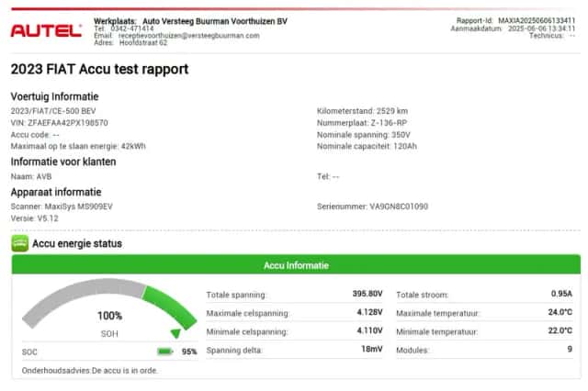Select the value 22.0°C
The width and height of the screenshot is (588, 391).
[560, 330]
